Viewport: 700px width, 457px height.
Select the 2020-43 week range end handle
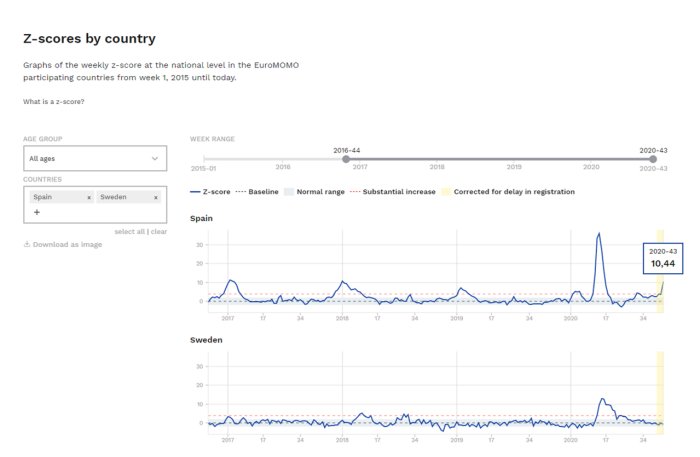tap(653, 159)
